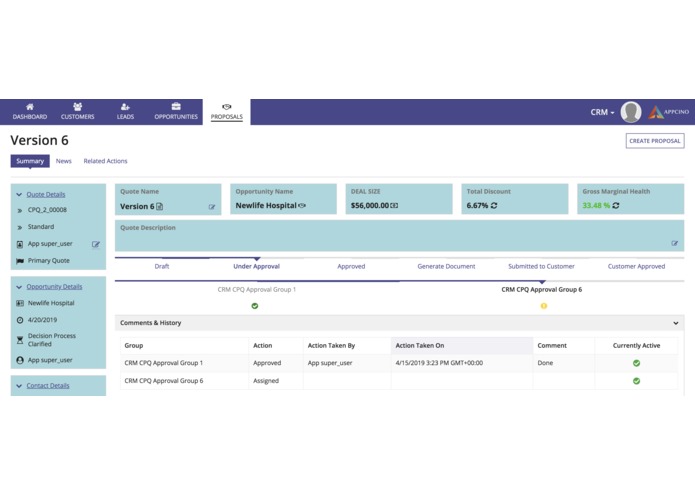Click the Create Proposal button

coord(655,141)
